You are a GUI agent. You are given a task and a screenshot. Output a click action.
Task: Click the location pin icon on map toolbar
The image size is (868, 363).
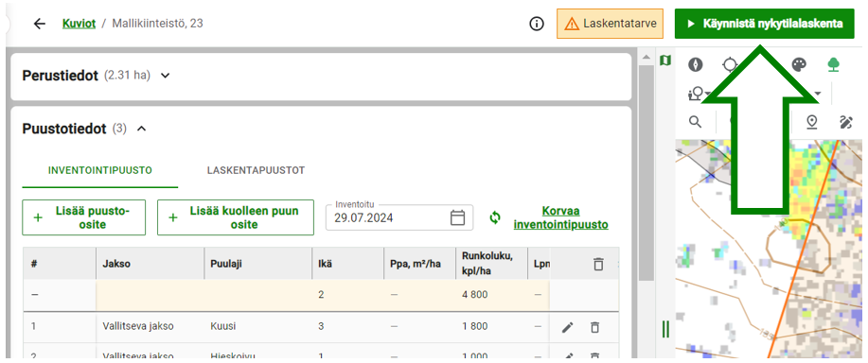coord(812,122)
